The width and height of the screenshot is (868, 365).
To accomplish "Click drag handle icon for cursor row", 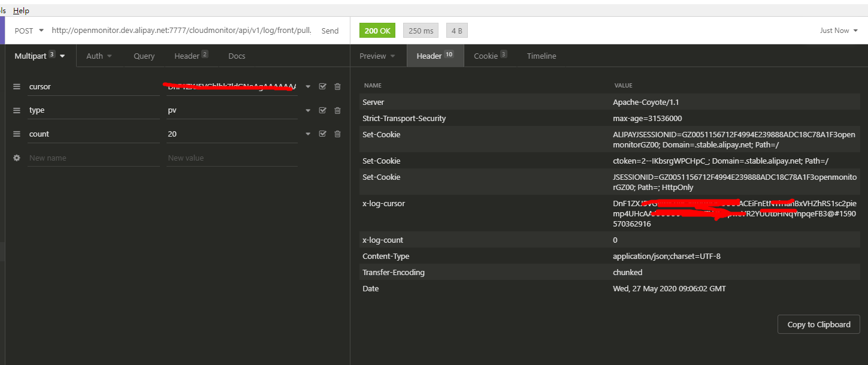I will pos(17,86).
